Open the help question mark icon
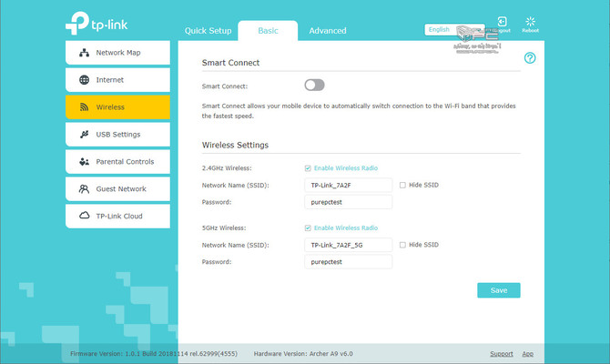The image size is (610, 364). (530, 58)
